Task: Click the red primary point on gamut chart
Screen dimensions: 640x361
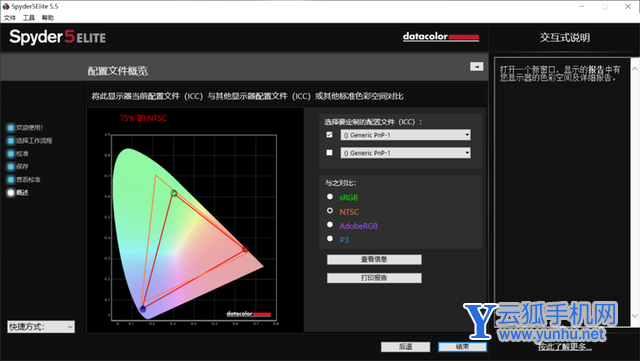Action: coord(245,249)
